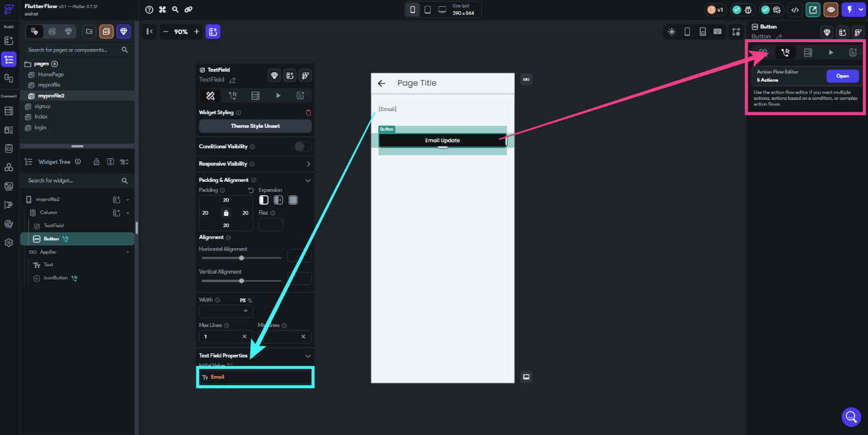The image size is (868, 435).
Task: Open the v1 version dropdown
Action: coord(715,9)
